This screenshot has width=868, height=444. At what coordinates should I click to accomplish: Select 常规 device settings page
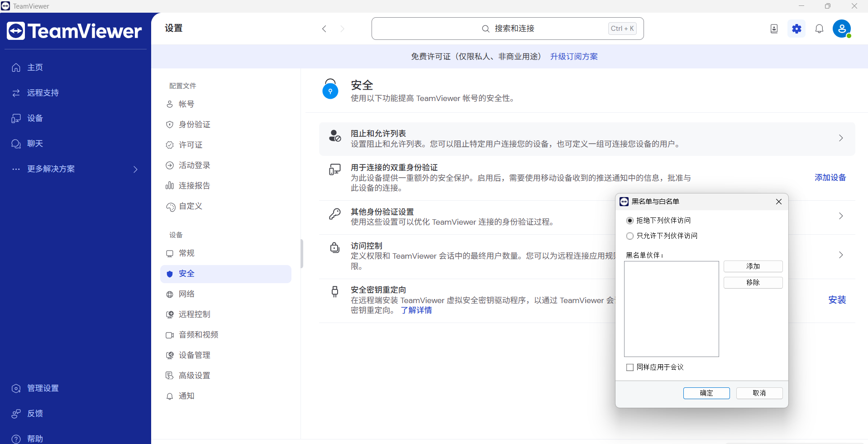pos(225,253)
